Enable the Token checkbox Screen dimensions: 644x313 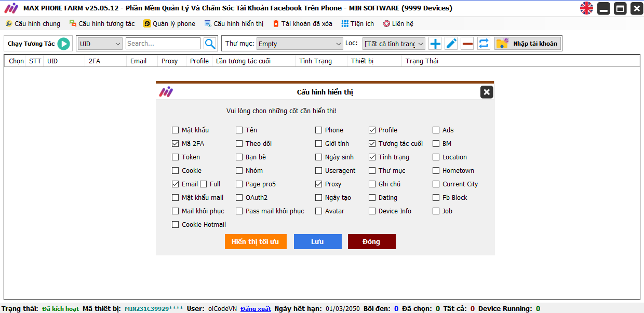(x=175, y=157)
